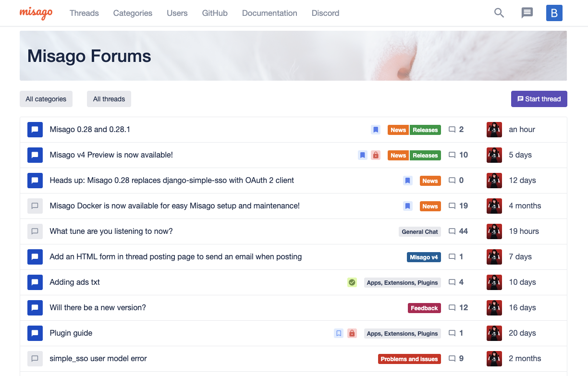Go to the Categories page from the navbar
This screenshot has height=376, width=588.
pyautogui.click(x=133, y=13)
